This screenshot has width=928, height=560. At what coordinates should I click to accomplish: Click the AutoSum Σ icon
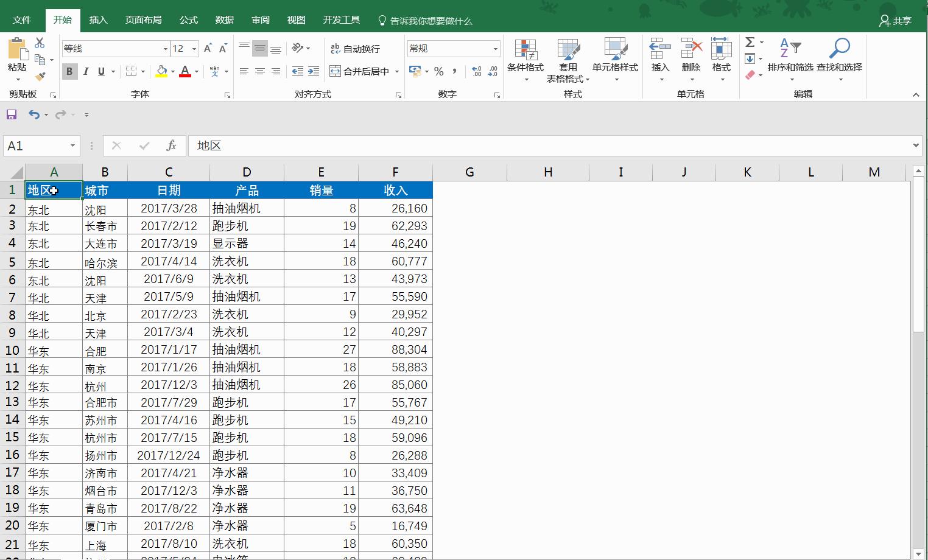point(750,43)
